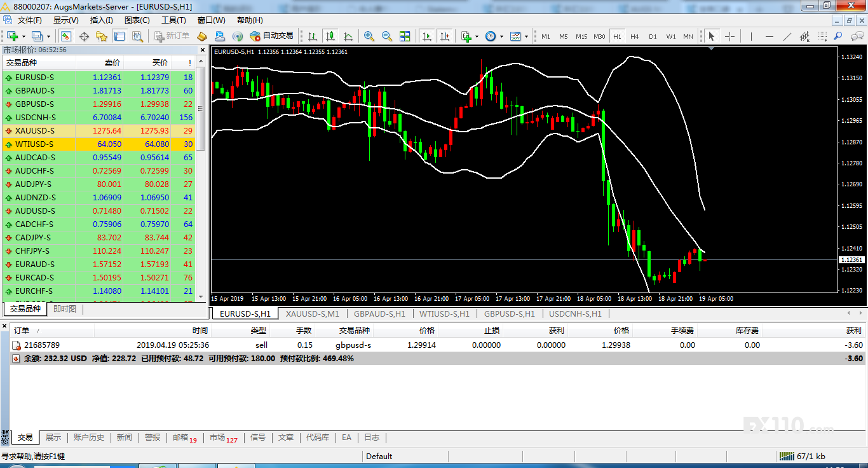The image size is (868, 468).
Task: Sort orders by 时间 column header
Action: 200,331
